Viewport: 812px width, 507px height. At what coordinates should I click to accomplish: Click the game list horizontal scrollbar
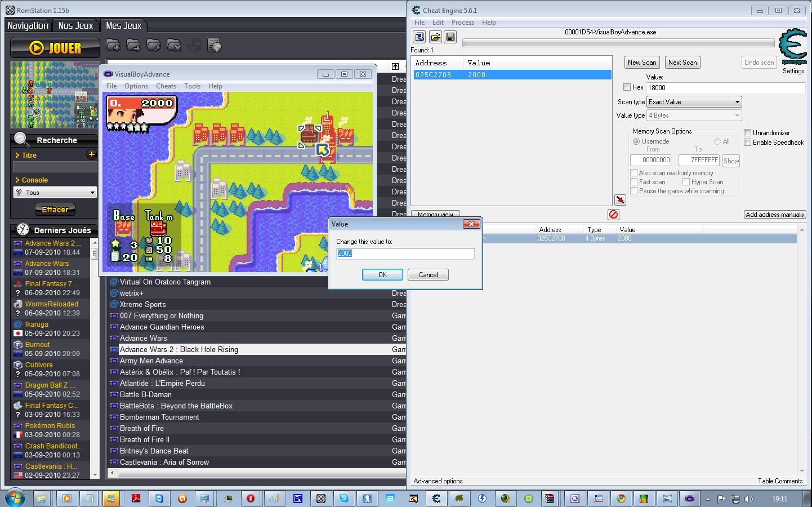256,473
